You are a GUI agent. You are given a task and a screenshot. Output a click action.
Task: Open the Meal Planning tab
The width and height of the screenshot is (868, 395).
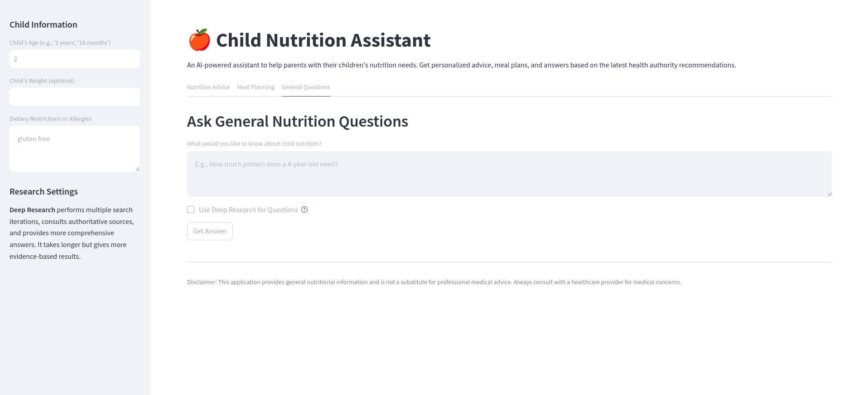(256, 87)
